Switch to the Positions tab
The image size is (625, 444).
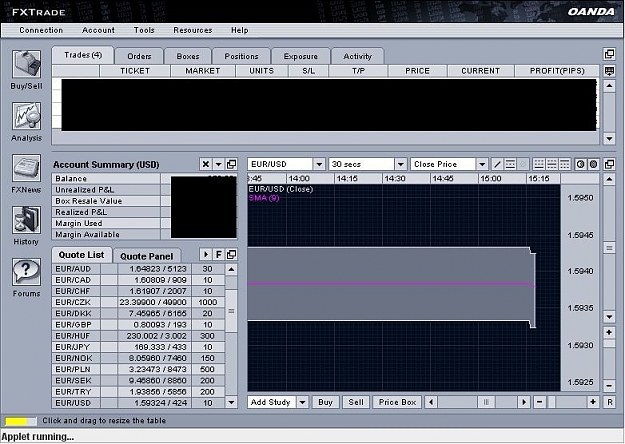click(241, 56)
